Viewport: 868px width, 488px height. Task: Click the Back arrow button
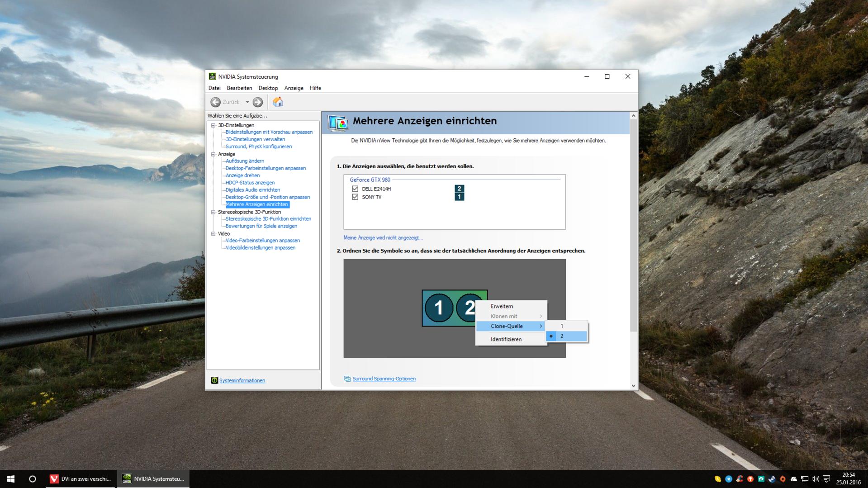coord(216,102)
